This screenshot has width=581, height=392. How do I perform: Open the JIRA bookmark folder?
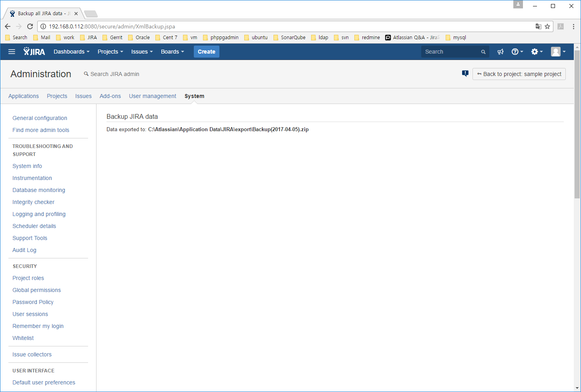point(88,38)
